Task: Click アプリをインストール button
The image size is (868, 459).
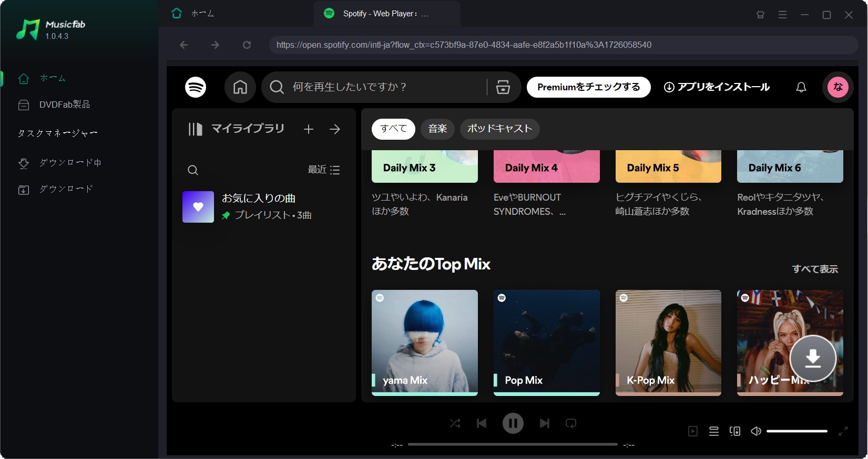Action: tap(717, 87)
